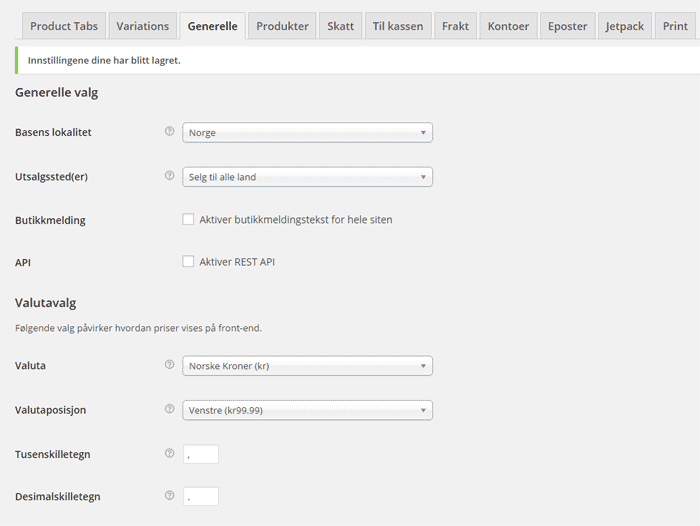Open the Til kassen tab
Viewport: 700px width, 526px height.
pos(398,26)
